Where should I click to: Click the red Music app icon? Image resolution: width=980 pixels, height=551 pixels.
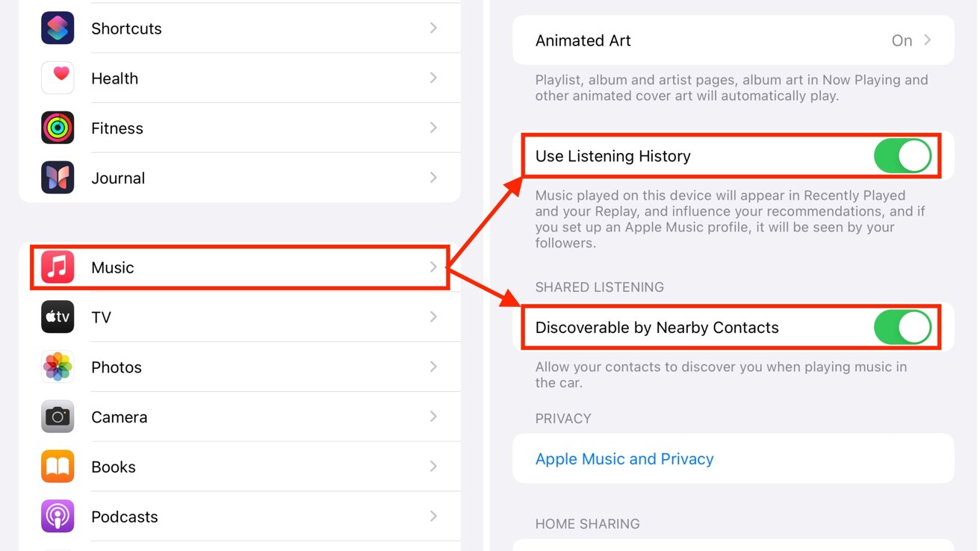point(58,267)
